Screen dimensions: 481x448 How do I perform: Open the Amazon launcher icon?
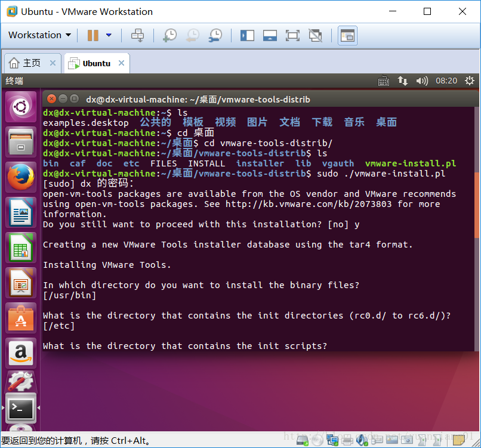[x=21, y=353]
